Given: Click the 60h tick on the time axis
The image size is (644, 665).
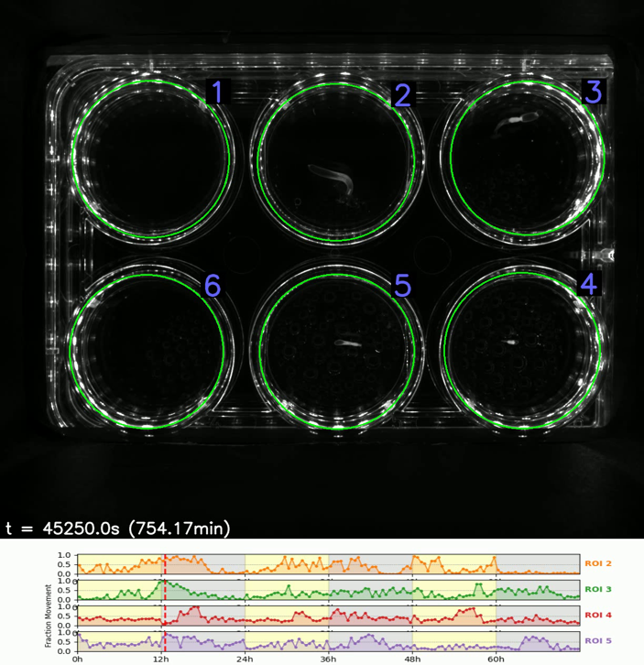Looking at the screenshot, I should point(496,660).
